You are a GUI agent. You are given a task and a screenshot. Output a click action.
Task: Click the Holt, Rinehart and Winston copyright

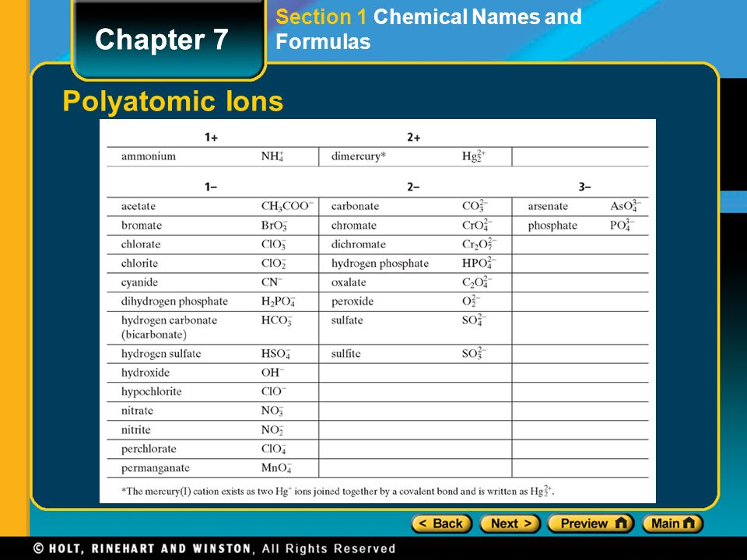(x=215, y=548)
